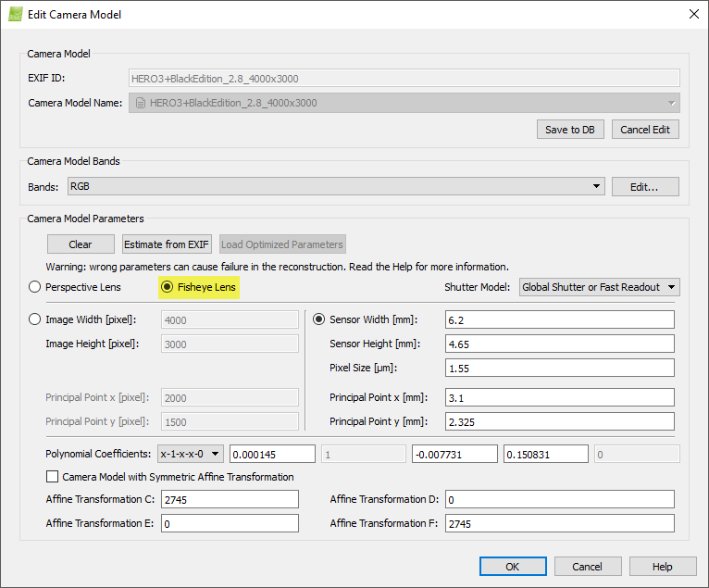Open the Polynomial Coefficients x-1-x-x-0 dropdown
This screenshot has width=709, height=588.
(190, 454)
